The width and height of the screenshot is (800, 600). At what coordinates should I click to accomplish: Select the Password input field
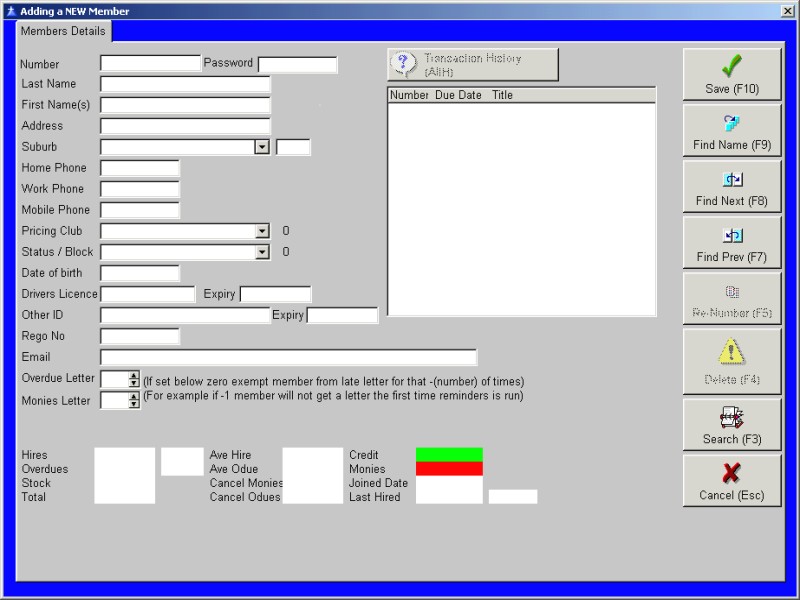(x=297, y=64)
